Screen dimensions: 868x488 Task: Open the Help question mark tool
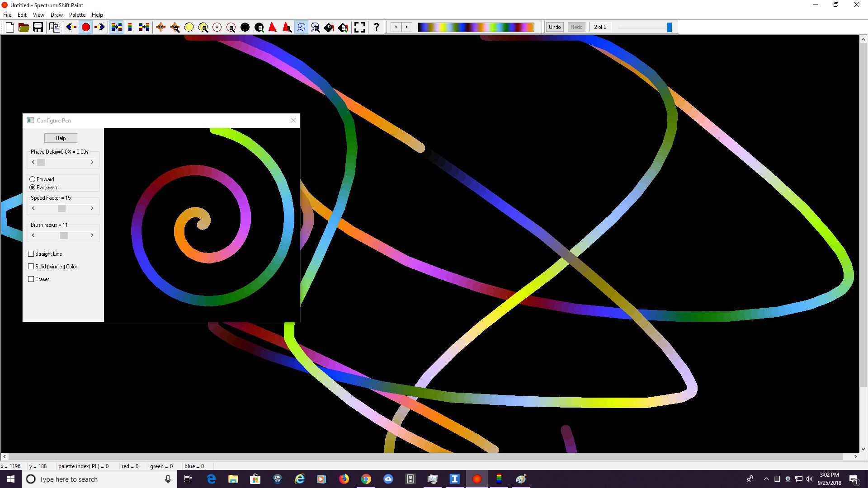376,27
